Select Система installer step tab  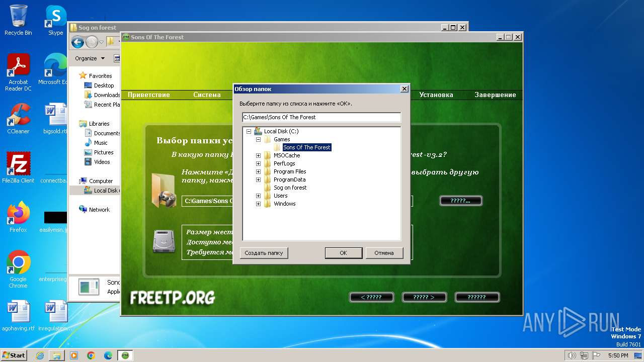coord(207,95)
